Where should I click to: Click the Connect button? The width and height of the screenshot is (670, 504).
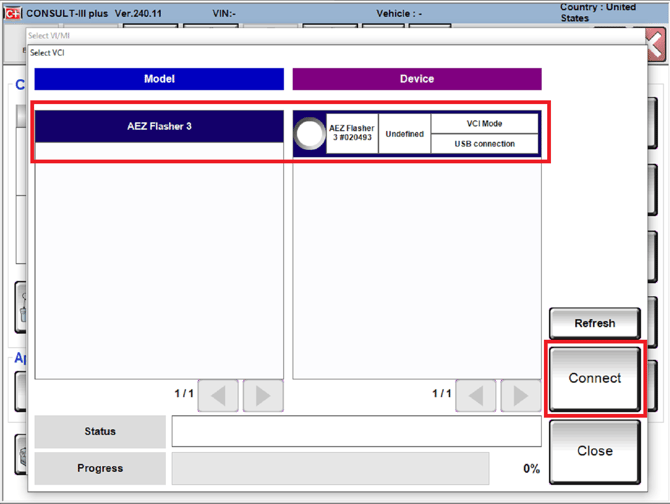(x=595, y=378)
